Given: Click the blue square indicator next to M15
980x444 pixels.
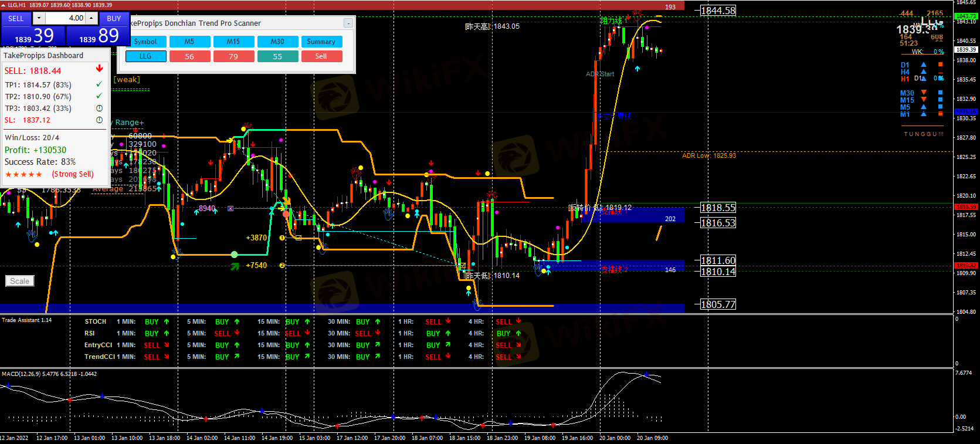Looking at the screenshot, I should 940,100.
